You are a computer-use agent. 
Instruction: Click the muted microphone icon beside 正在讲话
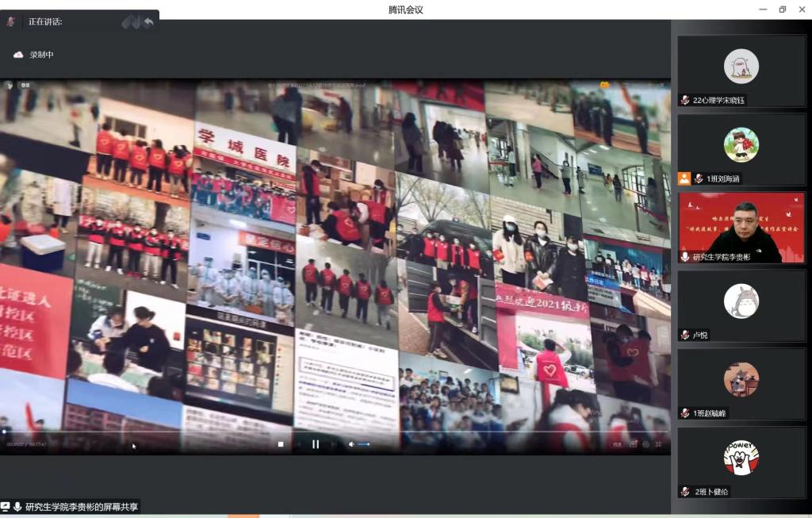coord(11,21)
